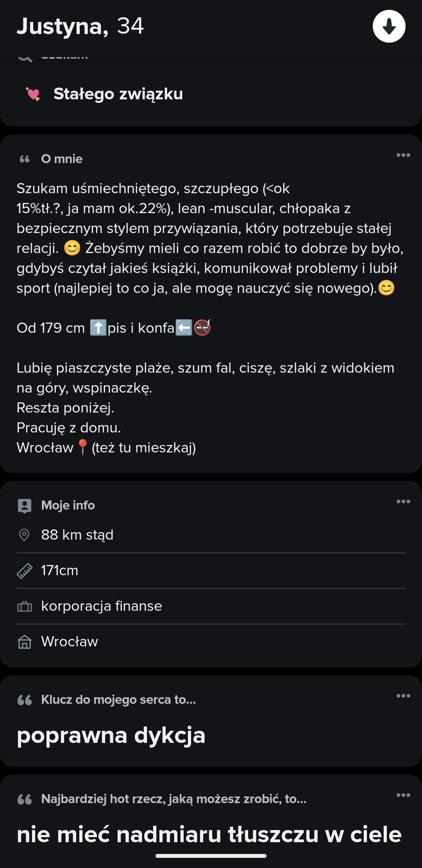Tap the heart-with-arrow relationship icon
Viewport: 422px width, 868px height.
click(33, 94)
